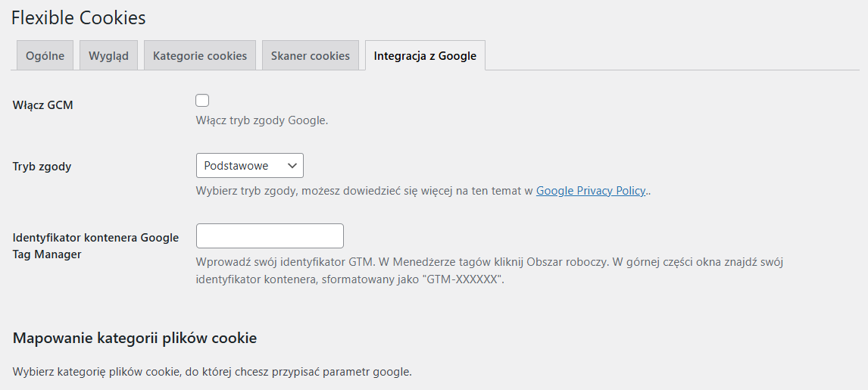Click the Włącz GCM label text
This screenshot has height=390, width=868.
tap(43, 105)
